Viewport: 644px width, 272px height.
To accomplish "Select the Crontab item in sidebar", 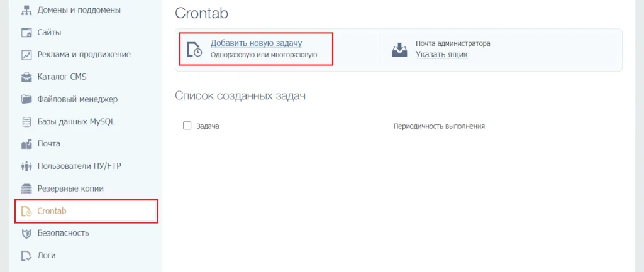I will coord(52,211).
